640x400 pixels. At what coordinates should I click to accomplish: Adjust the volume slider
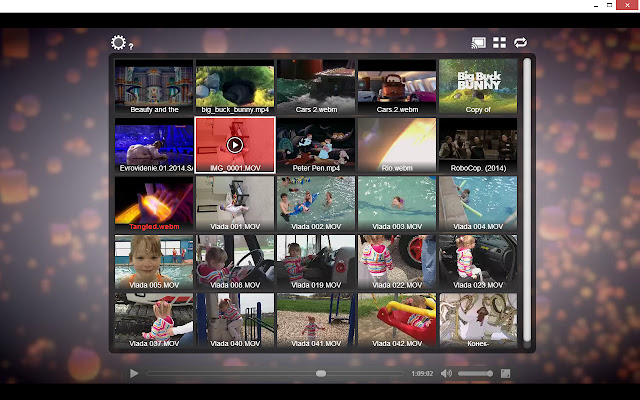(x=475, y=373)
